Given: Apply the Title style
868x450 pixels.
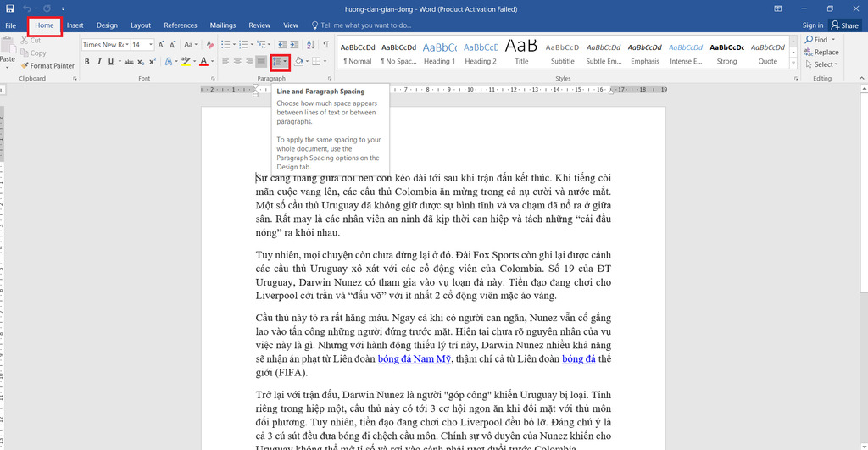Looking at the screenshot, I should point(521,53).
